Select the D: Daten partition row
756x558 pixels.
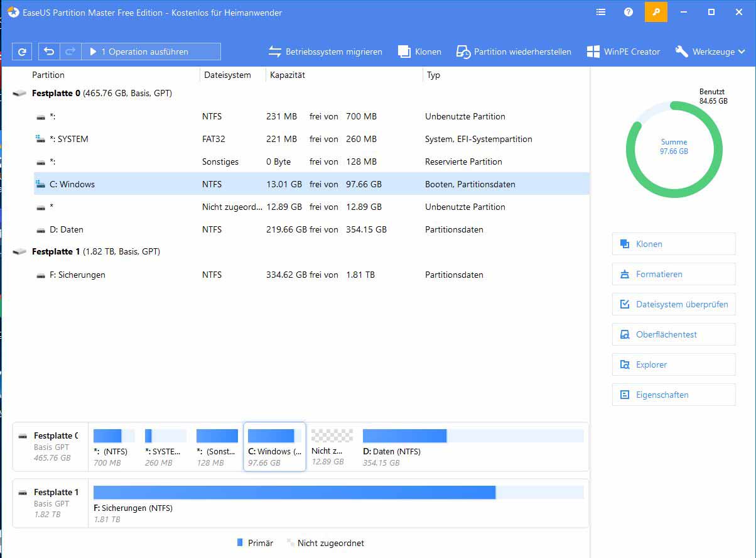tap(311, 229)
